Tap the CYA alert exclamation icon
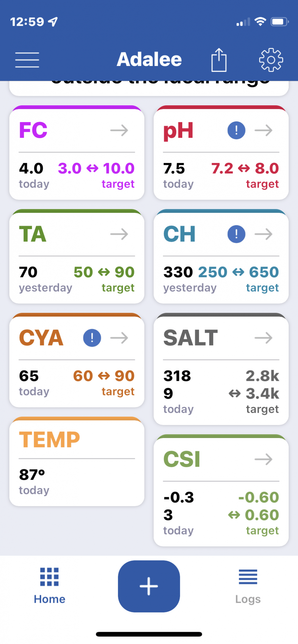The image size is (298, 644). (92, 338)
